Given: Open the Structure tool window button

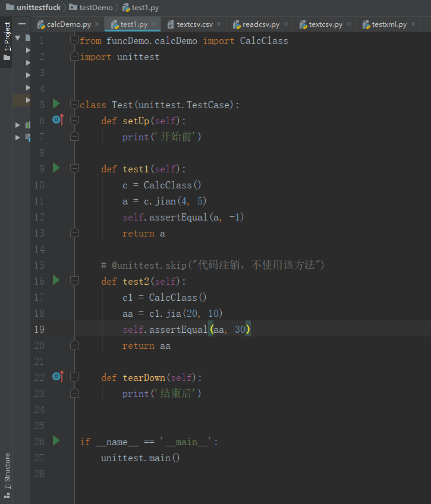Looking at the screenshot, I should (x=7, y=475).
